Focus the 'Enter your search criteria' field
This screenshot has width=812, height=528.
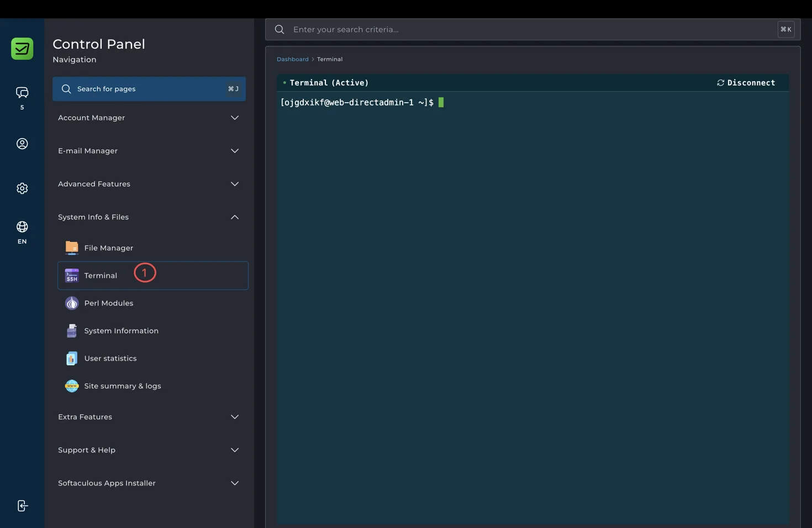pyautogui.click(x=532, y=29)
